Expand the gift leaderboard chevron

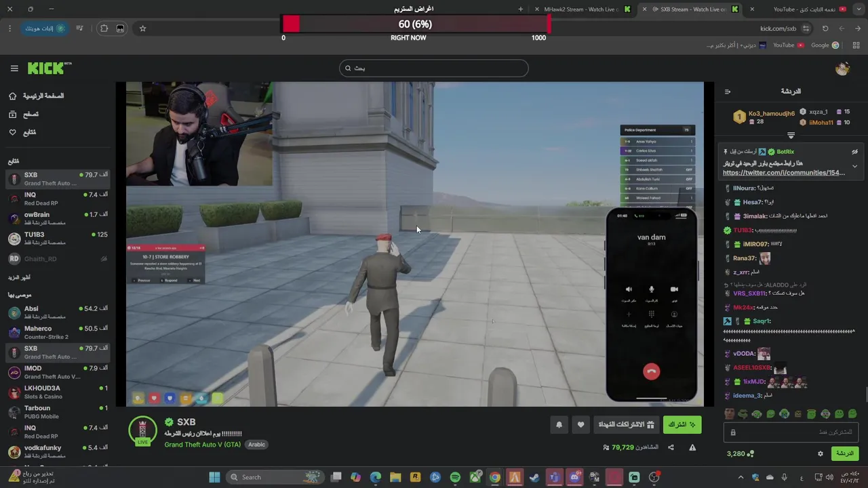[x=791, y=136]
